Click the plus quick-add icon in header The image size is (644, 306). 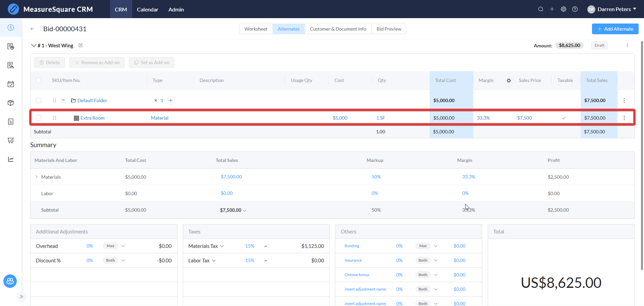[x=552, y=9]
